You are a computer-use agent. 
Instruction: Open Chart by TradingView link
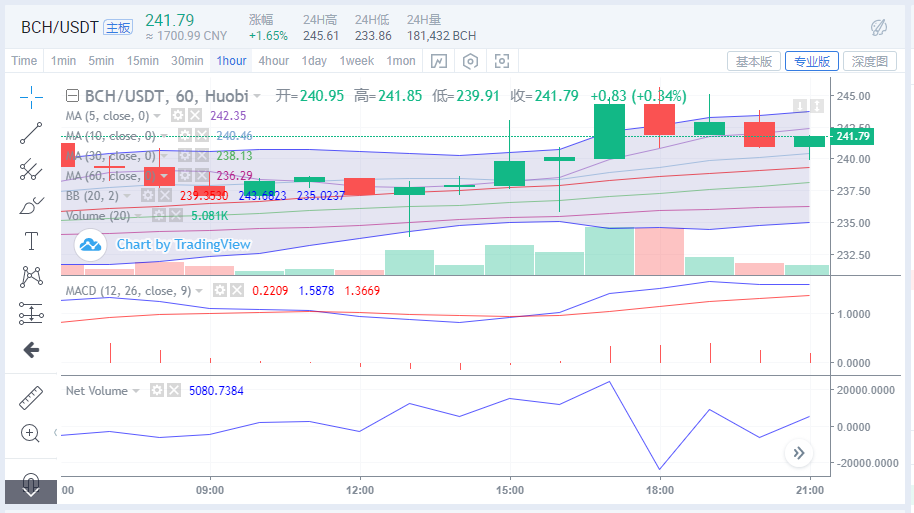coord(184,244)
